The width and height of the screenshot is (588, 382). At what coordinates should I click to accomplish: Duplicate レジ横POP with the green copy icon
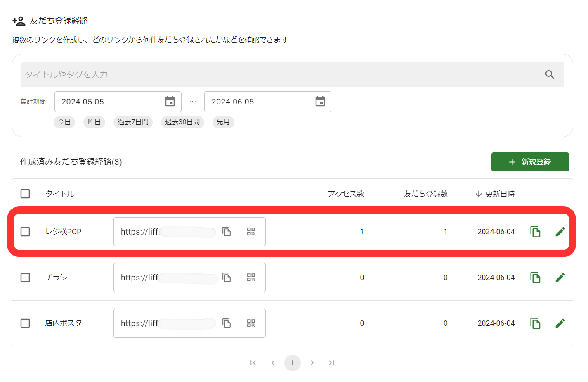(x=535, y=232)
